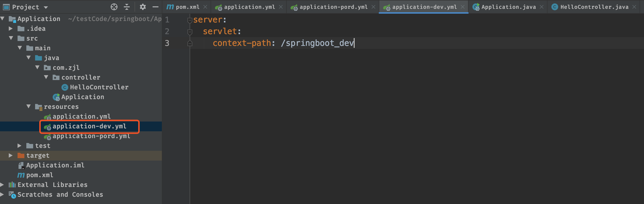Click the orange target folder icon
The height and width of the screenshot is (204, 644).
coord(21,155)
